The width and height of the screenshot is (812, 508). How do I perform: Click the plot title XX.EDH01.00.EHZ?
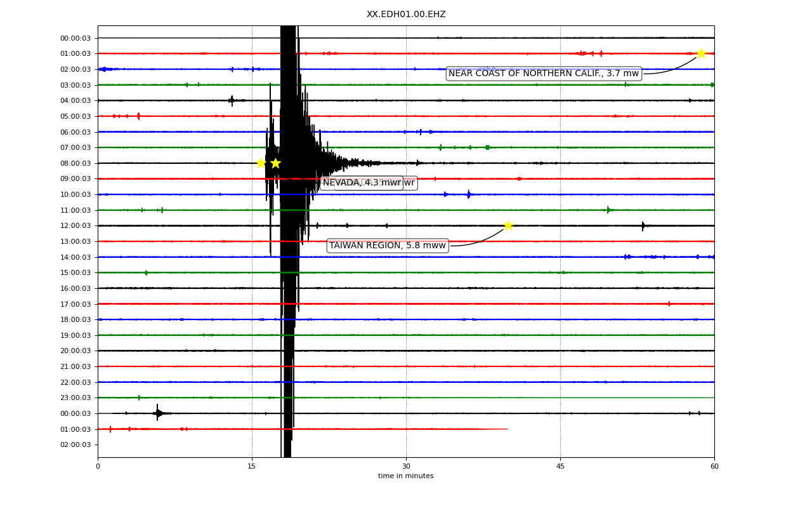[406, 15]
